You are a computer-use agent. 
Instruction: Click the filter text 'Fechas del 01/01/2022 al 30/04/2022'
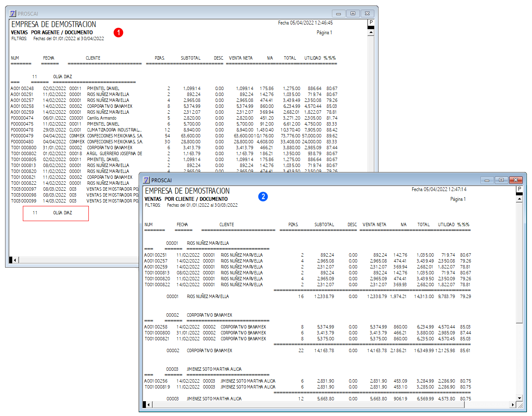pyautogui.click(x=69, y=38)
